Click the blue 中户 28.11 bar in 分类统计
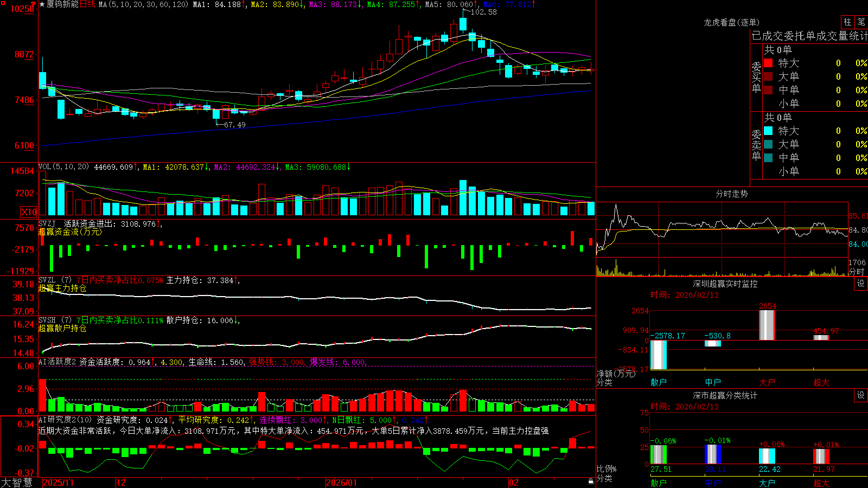The width and height of the screenshot is (868, 488). (x=712, y=454)
